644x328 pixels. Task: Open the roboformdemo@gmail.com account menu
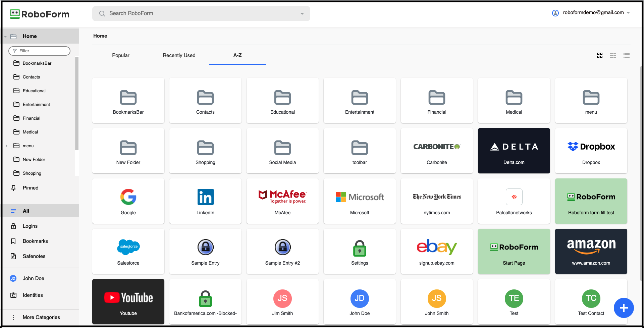point(591,13)
